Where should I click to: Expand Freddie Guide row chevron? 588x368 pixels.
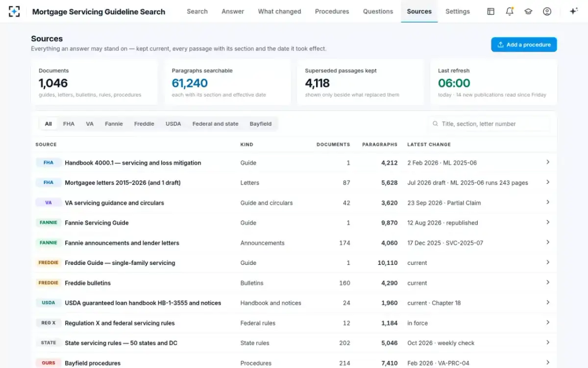(548, 263)
